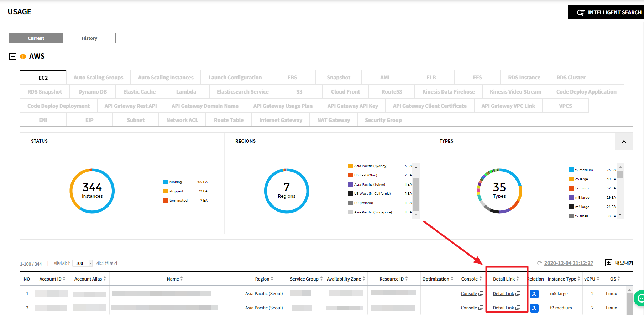
Task: Open the Console link for row 1
Action: point(469,294)
